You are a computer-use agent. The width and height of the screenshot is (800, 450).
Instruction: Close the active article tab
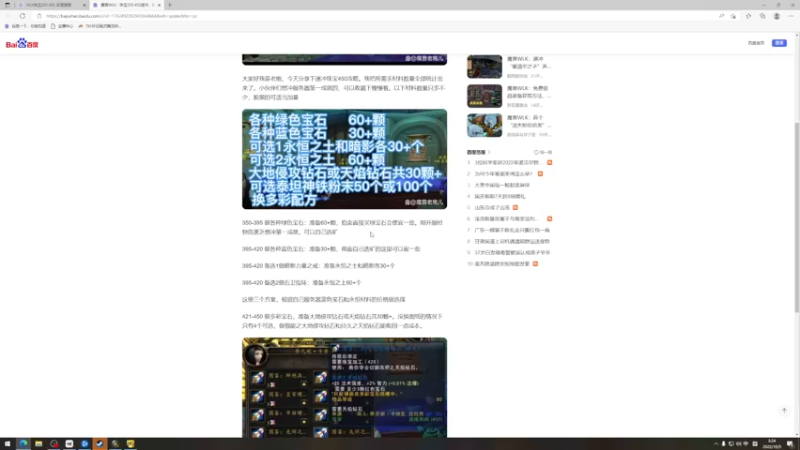pos(159,5)
